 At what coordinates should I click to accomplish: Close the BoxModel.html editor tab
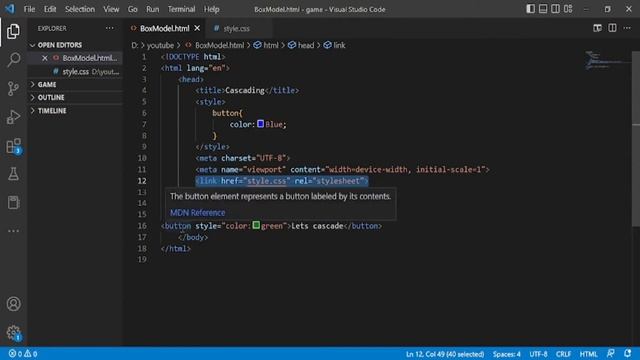[197, 28]
